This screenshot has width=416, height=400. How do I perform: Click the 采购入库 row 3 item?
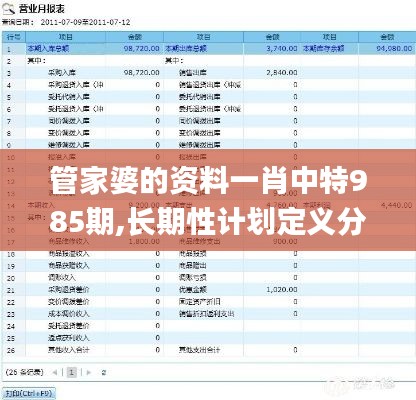[x=62, y=72]
